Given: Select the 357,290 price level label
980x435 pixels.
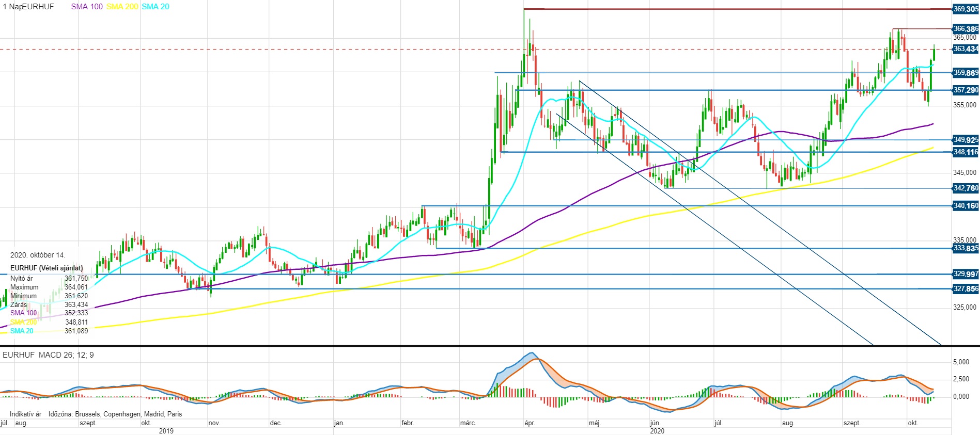Looking at the screenshot, I should (x=966, y=90).
